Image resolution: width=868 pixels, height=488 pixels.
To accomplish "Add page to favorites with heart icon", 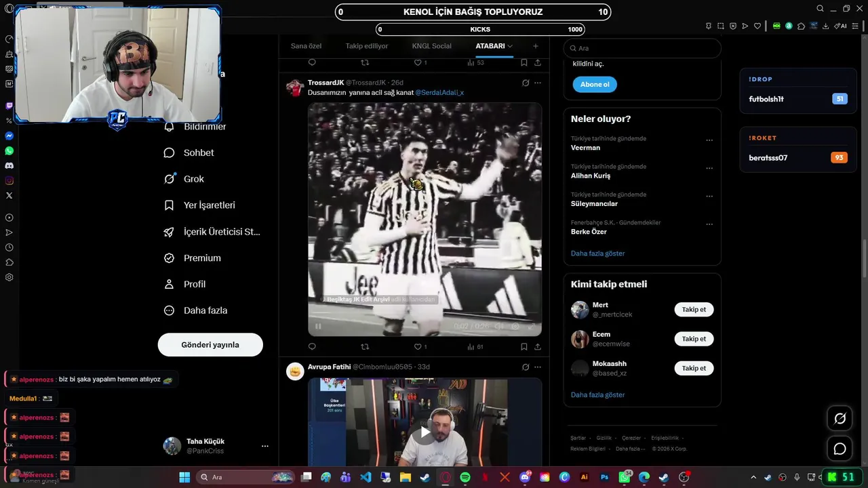I will tap(757, 26).
